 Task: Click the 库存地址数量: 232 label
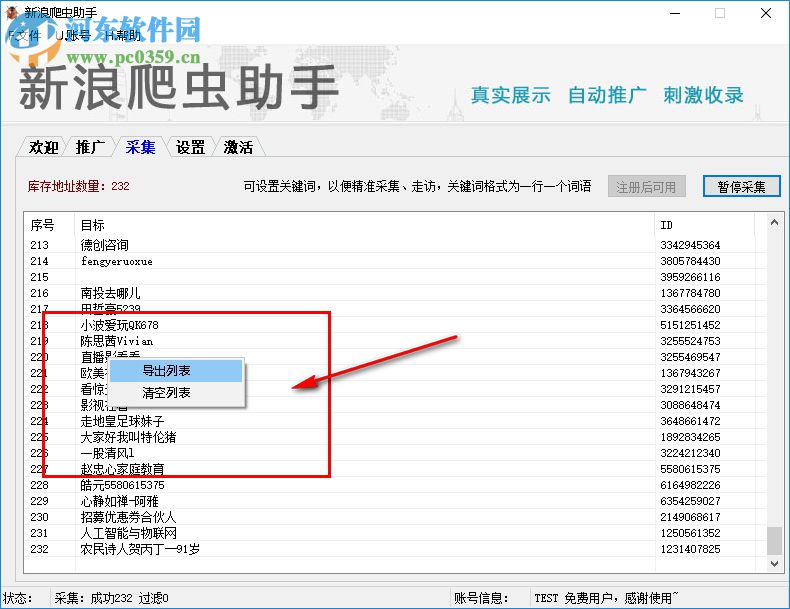(79, 186)
